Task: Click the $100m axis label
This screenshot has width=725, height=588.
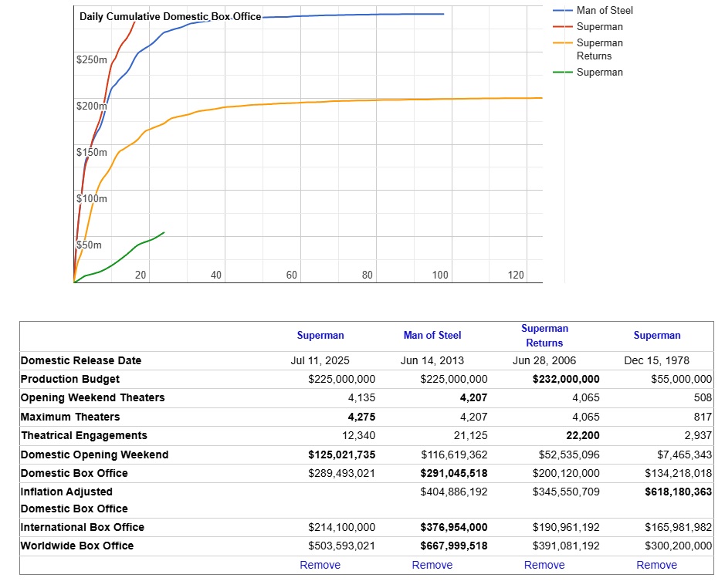Action: pyautogui.click(x=92, y=198)
